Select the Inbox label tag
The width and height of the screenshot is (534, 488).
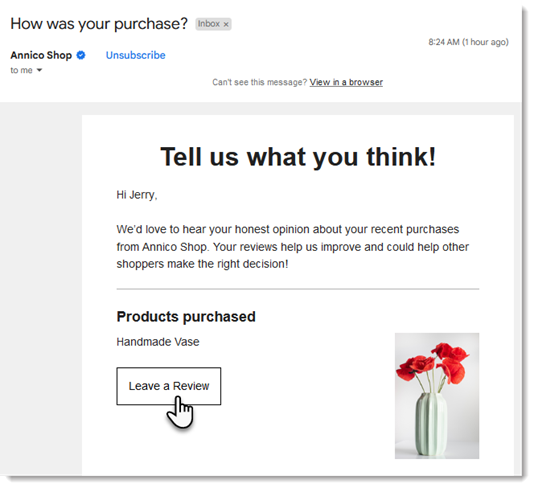pyautogui.click(x=209, y=24)
